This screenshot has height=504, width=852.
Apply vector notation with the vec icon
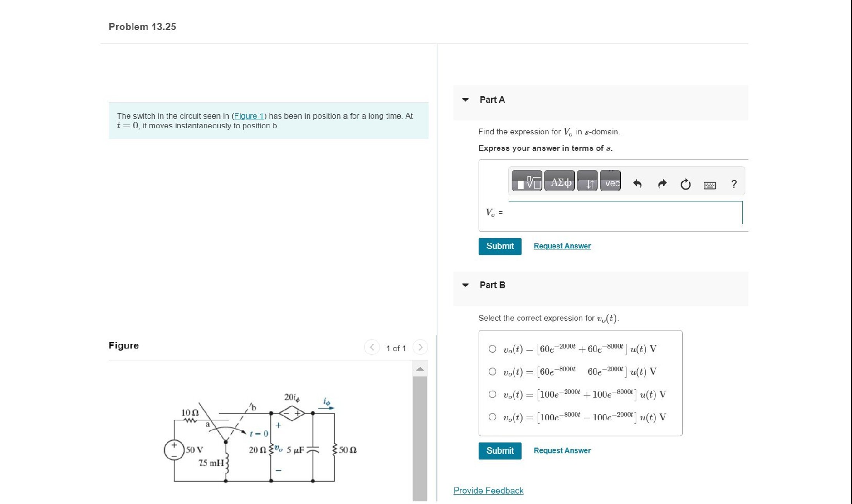coord(610,183)
